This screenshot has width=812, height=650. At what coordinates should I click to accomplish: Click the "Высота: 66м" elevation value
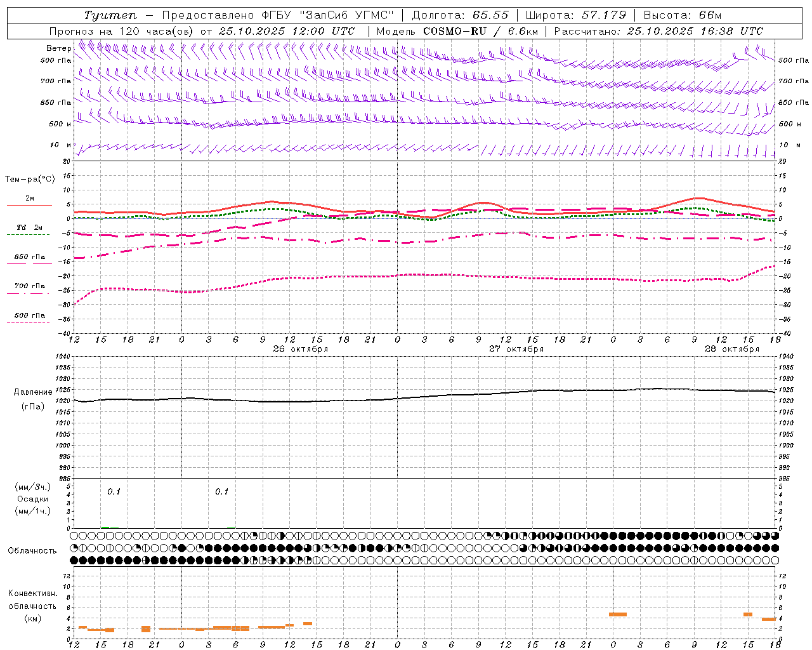coord(683,15)
